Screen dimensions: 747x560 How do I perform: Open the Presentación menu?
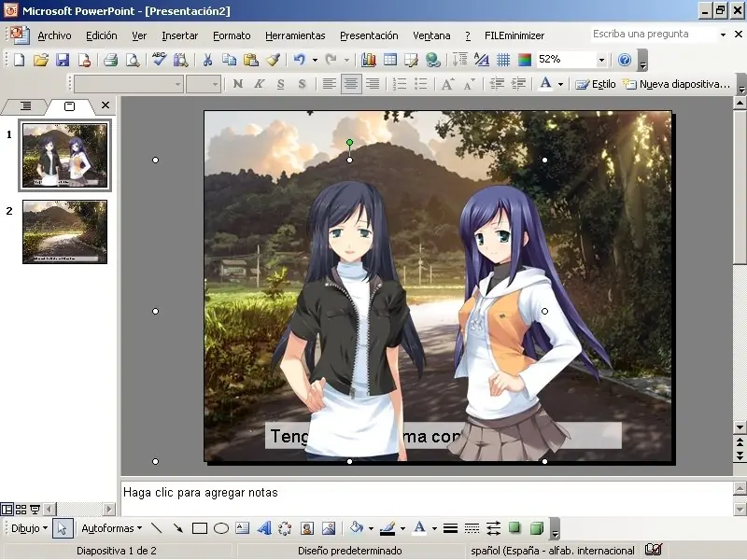368,35
